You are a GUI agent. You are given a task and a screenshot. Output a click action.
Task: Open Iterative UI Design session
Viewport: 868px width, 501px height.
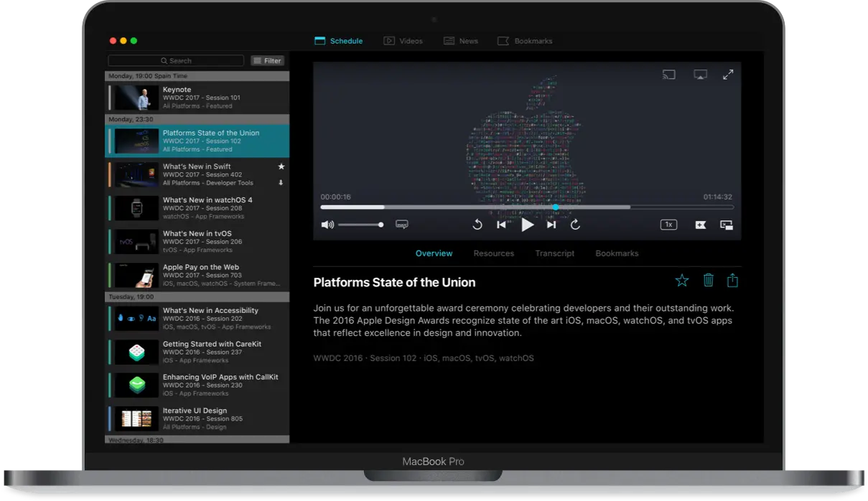(197, 418)
